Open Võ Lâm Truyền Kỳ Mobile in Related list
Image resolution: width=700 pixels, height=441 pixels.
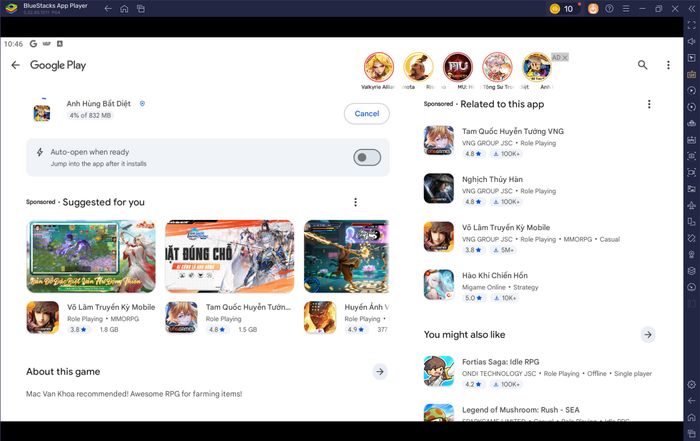click(538, 237)
